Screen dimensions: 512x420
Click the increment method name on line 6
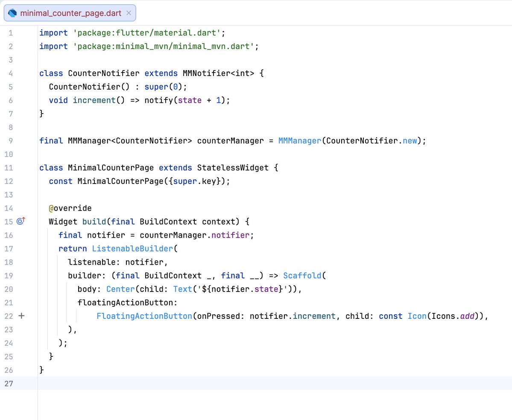point(94,100)
